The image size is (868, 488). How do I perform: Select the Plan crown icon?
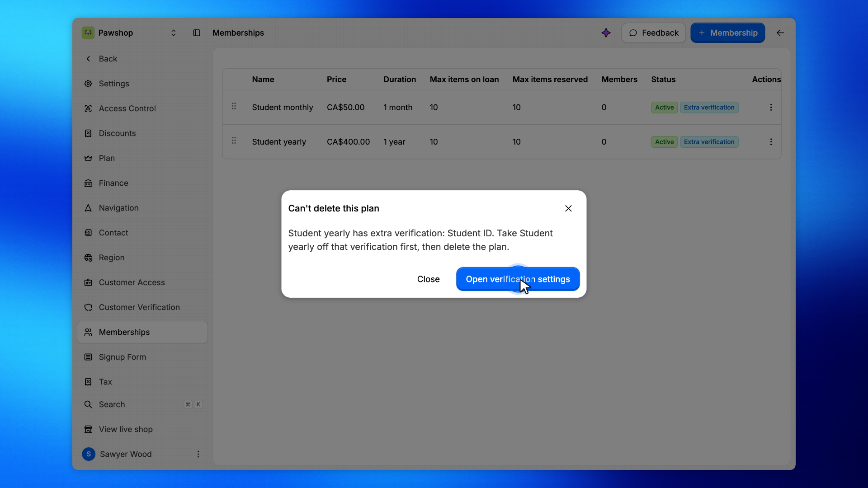[x=88, y=158]
